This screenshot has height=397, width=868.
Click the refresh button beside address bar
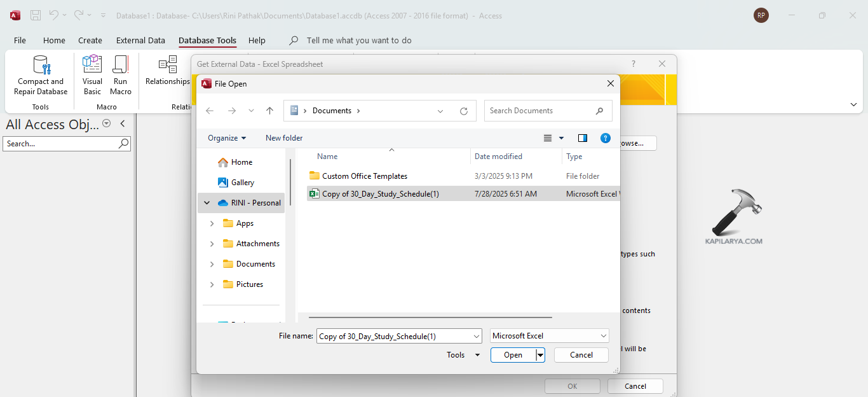pos(464,111)
